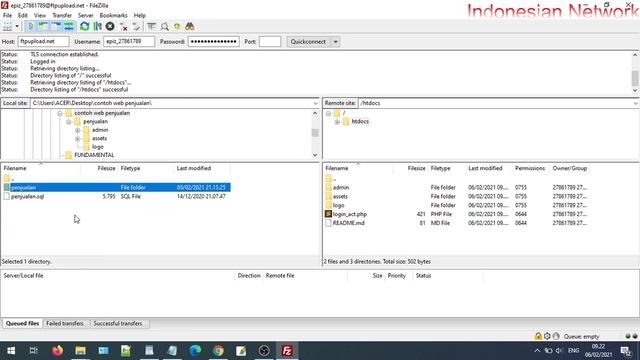Sort local list by Filesize column
The height and width of the screenshot is (360, 640).
[106, 168]
